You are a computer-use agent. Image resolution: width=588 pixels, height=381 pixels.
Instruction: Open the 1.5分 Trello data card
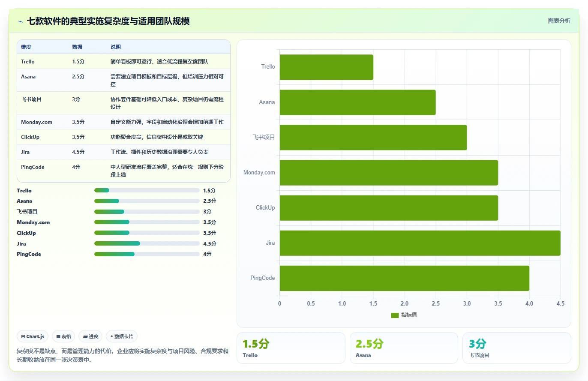coord(291,348)
